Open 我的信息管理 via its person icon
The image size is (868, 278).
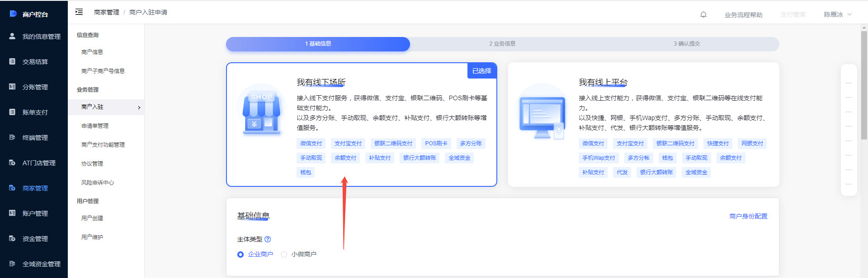(12, 36)
